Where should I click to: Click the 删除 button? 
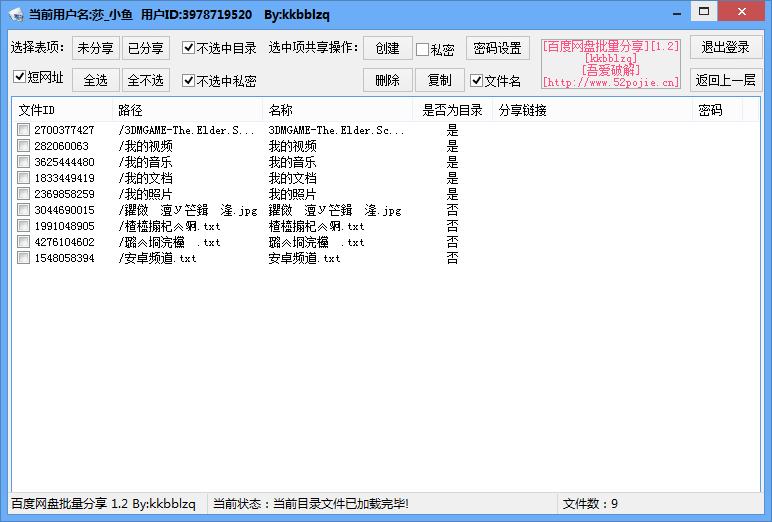[x=387, y=80]
